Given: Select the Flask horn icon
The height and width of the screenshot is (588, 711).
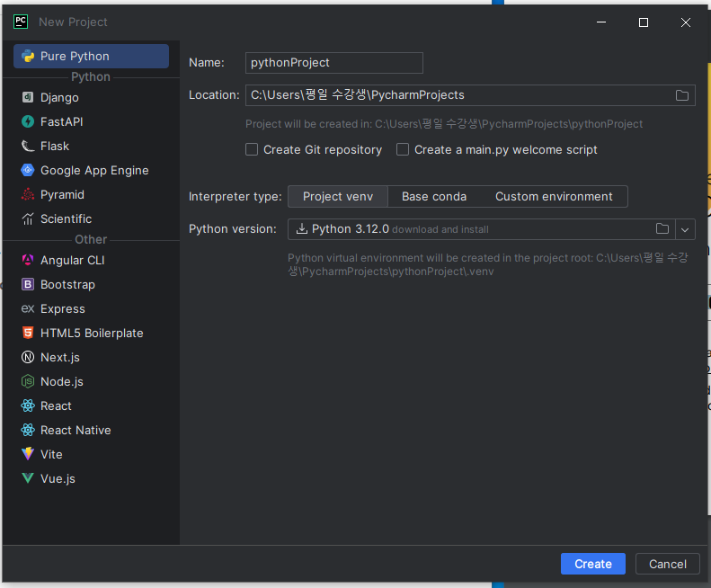Looking at the screenshot, I should [x=28, y=146].
